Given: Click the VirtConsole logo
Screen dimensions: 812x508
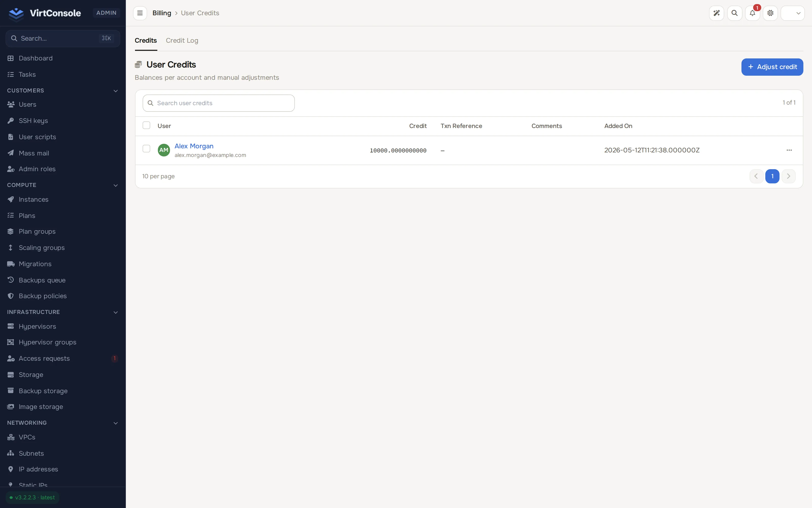Looking at the screenshot, I should click(x=45, y=13).
